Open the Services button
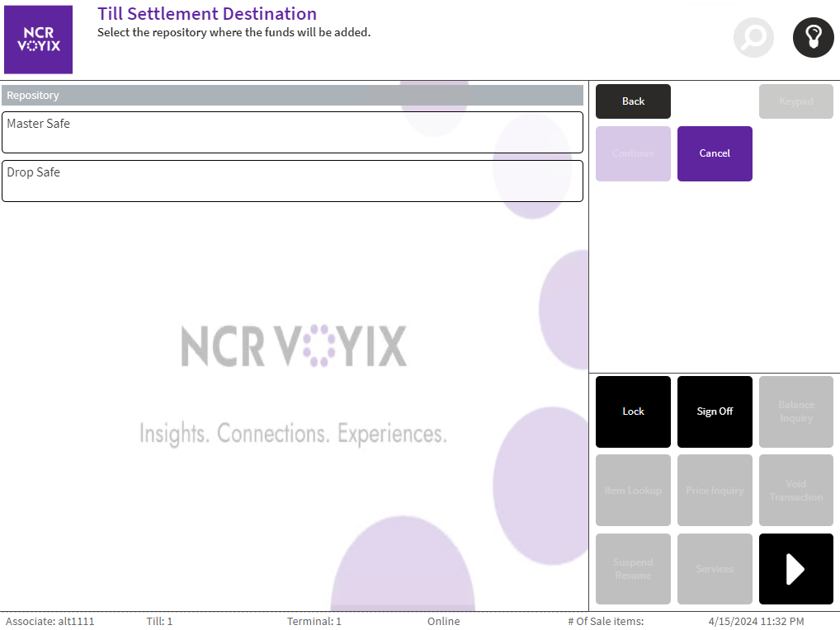Viewport: 840px width, 630px height. [715, 568]
